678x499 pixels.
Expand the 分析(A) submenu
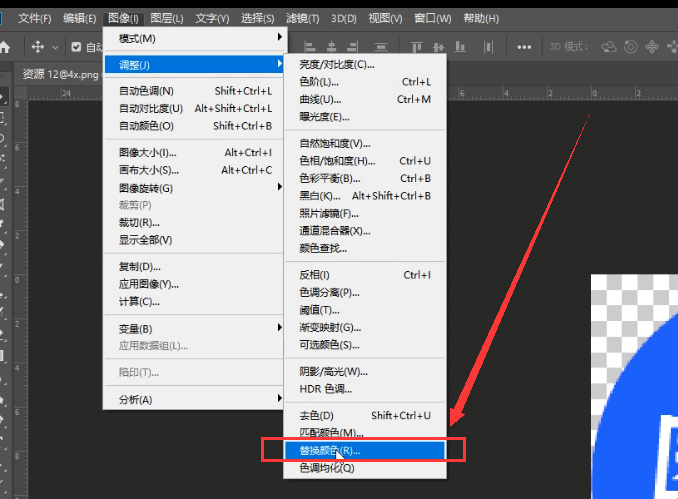[194, 400]
